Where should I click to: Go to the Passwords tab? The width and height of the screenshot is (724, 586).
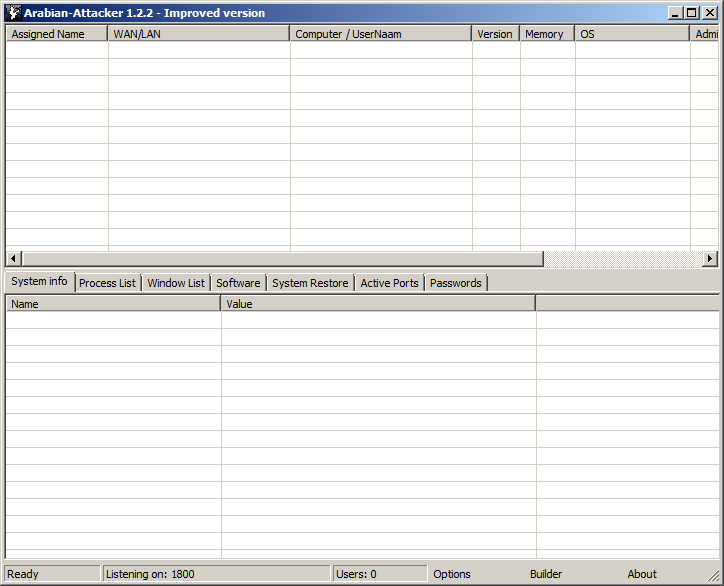[455, 283]
